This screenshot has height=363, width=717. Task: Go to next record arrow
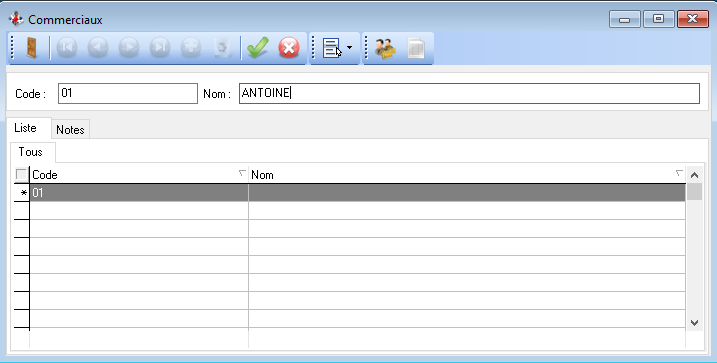pos(129,48)
